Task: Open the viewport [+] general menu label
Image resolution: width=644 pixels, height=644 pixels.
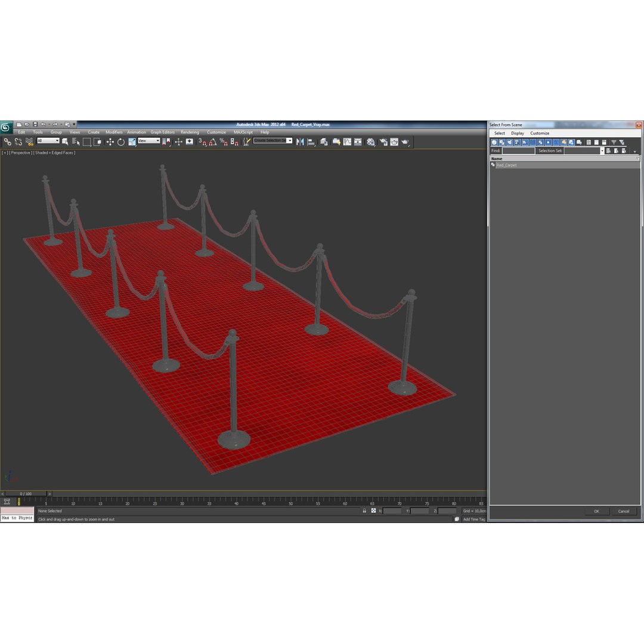Action: (x=5, y=153)
